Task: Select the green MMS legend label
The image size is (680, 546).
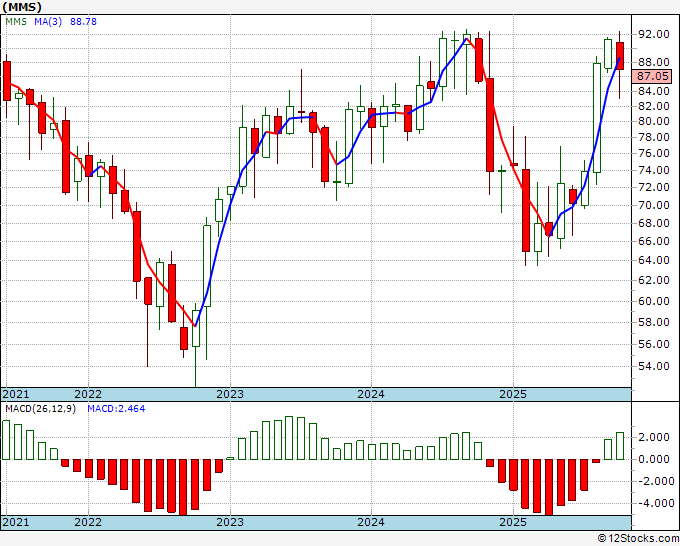Action: [x=16, y=21]
